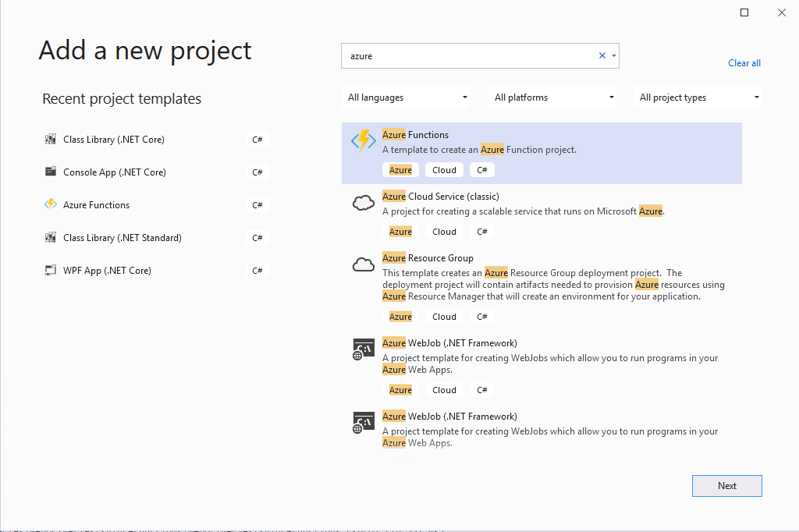Image resolution: width=799 pixels, height=532 pixels.
Task: Click the Cloud tag under first WebJob
Action: [x=444, y=390]
